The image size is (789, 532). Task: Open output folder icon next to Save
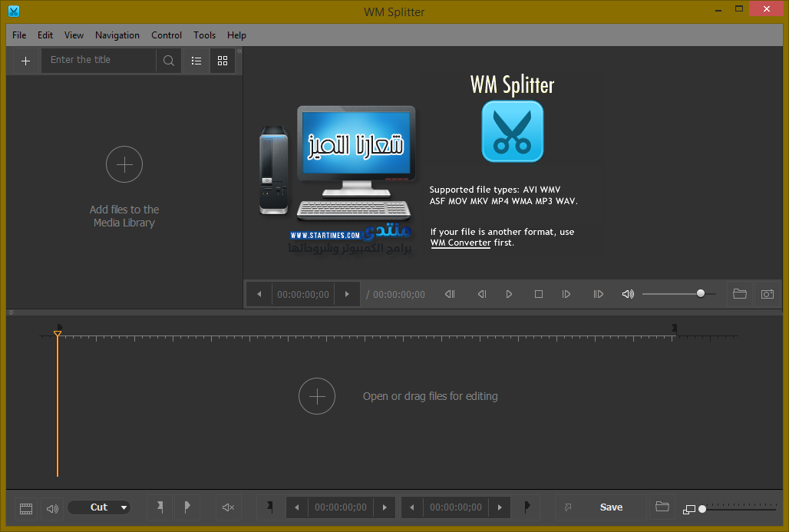click(x=662, y=507)
